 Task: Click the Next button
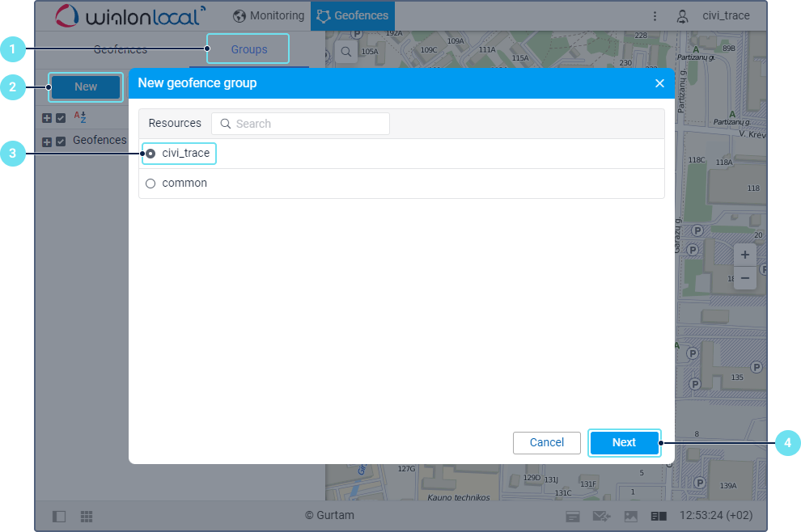[624, 442]
